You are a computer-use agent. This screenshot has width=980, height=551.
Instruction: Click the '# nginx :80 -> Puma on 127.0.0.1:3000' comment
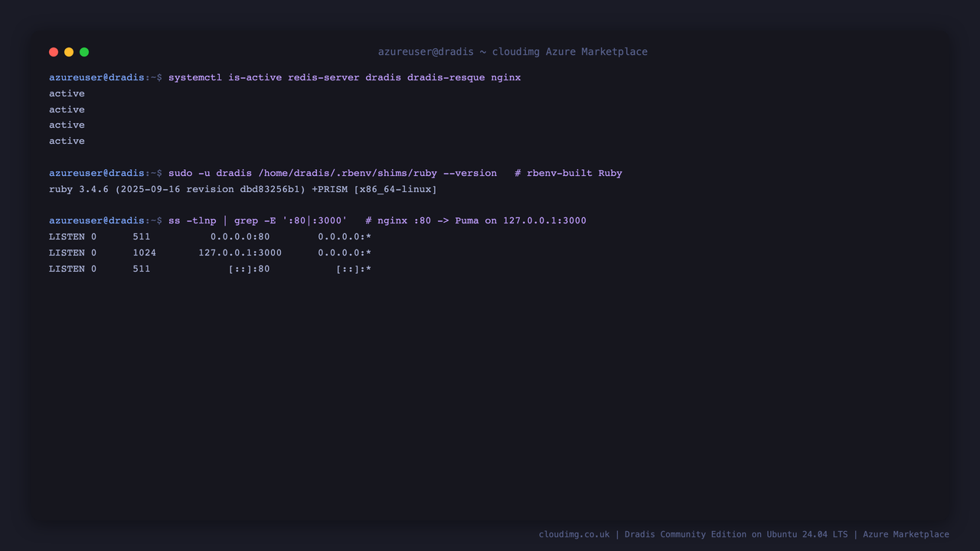pos(476,220)
